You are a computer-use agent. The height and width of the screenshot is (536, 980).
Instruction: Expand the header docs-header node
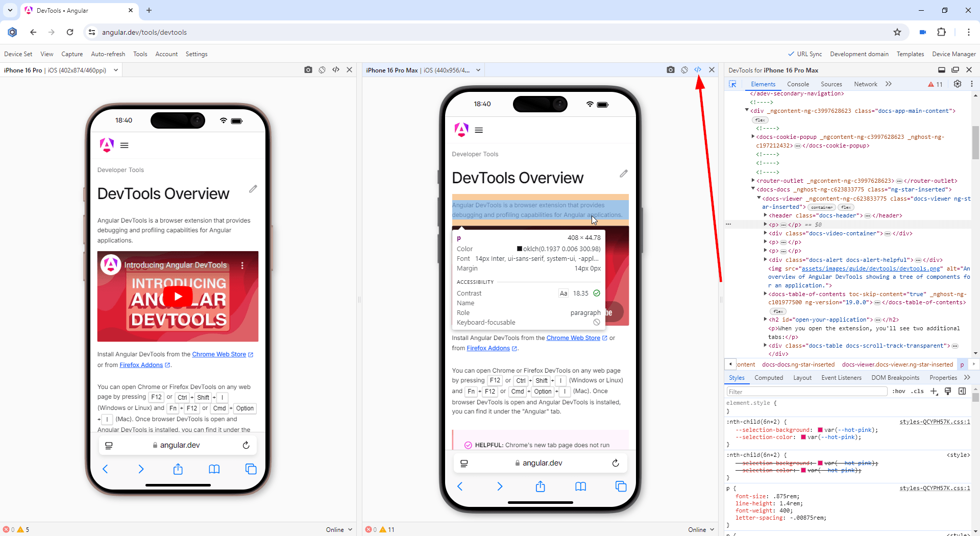pos(765,215)
